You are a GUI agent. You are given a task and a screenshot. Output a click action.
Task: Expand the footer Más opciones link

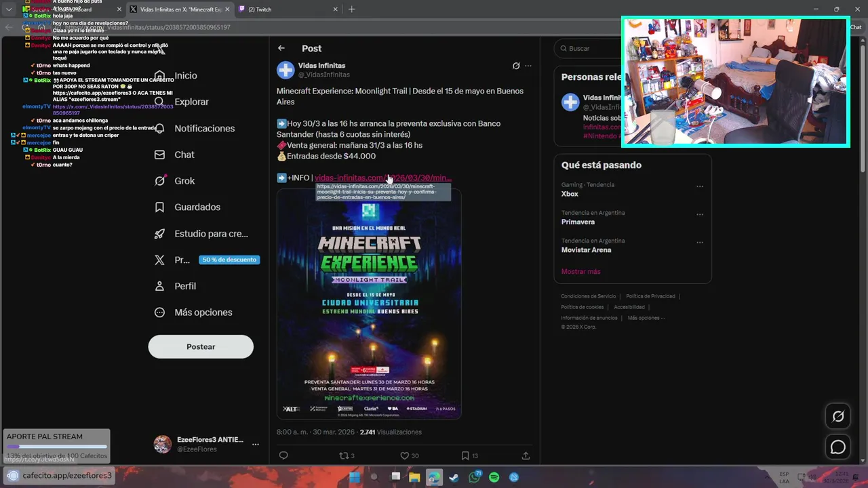pyautogui.click(x=646, y=318)
